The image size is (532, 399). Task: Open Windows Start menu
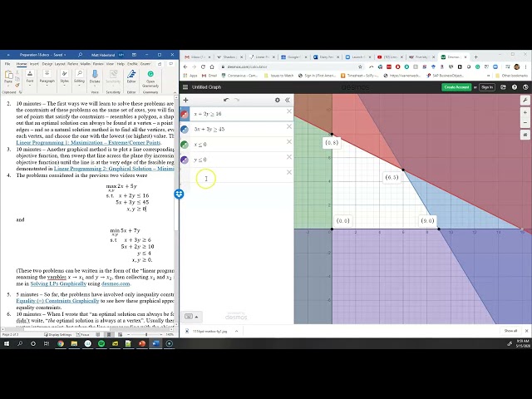(6, 343)
